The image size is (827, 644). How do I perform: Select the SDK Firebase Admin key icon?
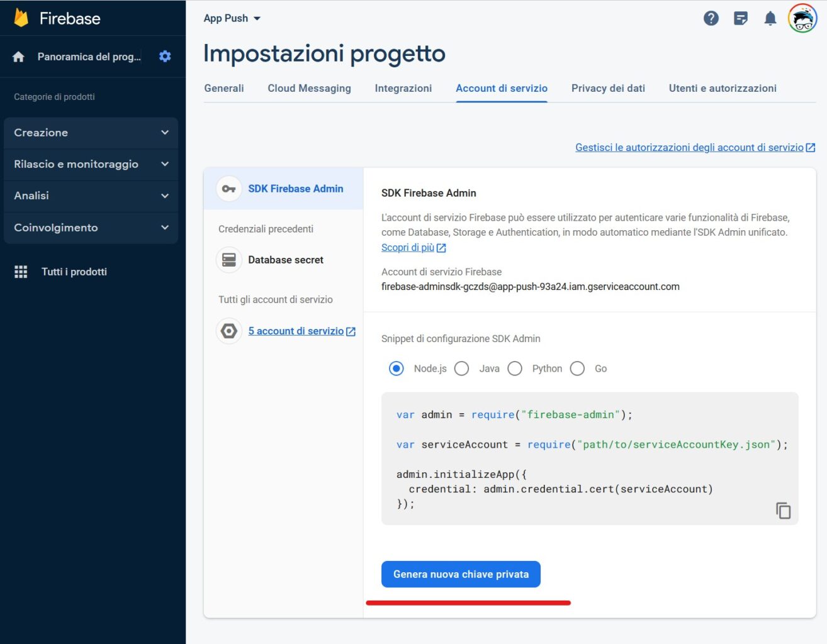point(228,188)
